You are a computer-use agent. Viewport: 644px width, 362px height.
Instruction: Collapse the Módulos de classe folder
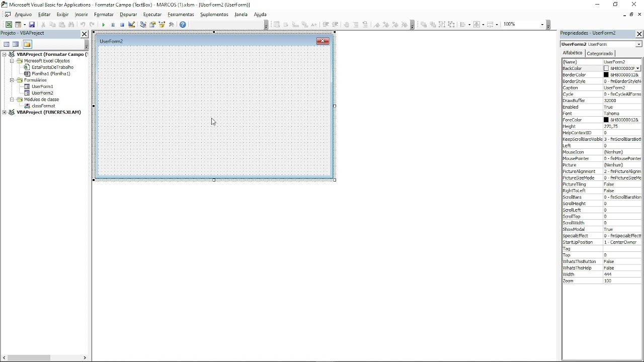pos(13,100)
